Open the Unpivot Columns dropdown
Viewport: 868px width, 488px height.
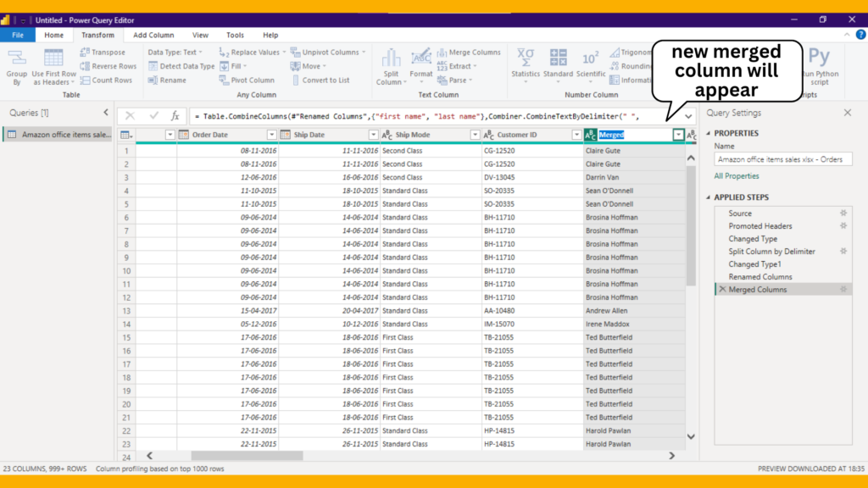point(364,52)
